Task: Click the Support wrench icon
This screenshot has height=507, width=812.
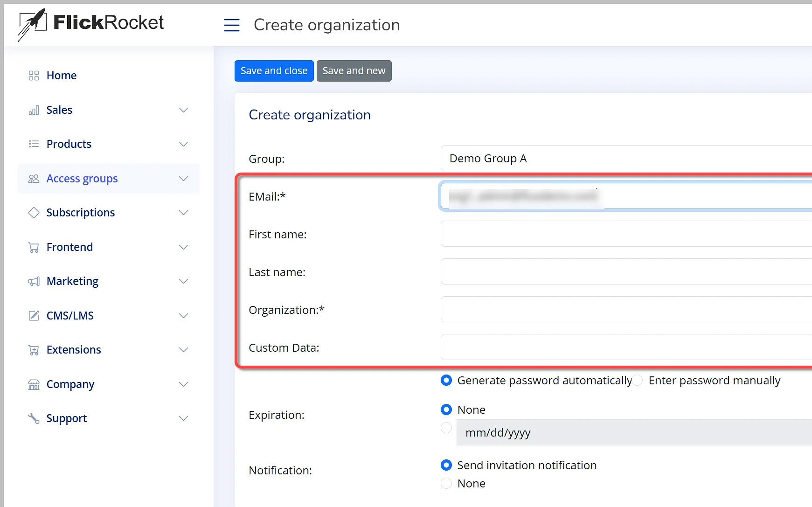Action: (x=34, y=418)
